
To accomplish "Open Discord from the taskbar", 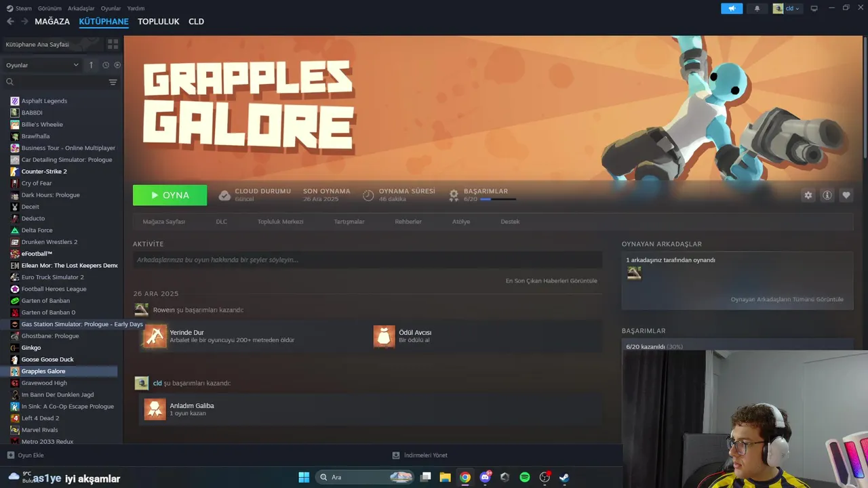I will 486,477.
